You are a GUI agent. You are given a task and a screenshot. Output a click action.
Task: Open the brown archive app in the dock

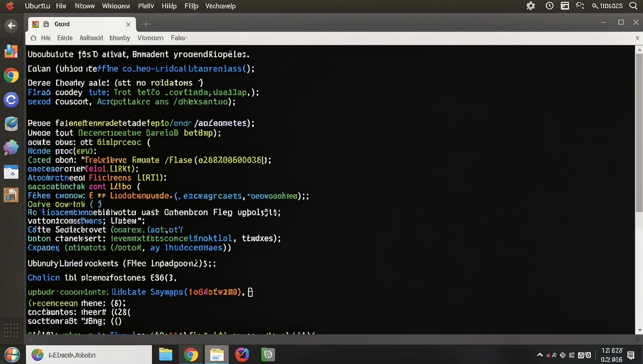click(x=11, y=195)
